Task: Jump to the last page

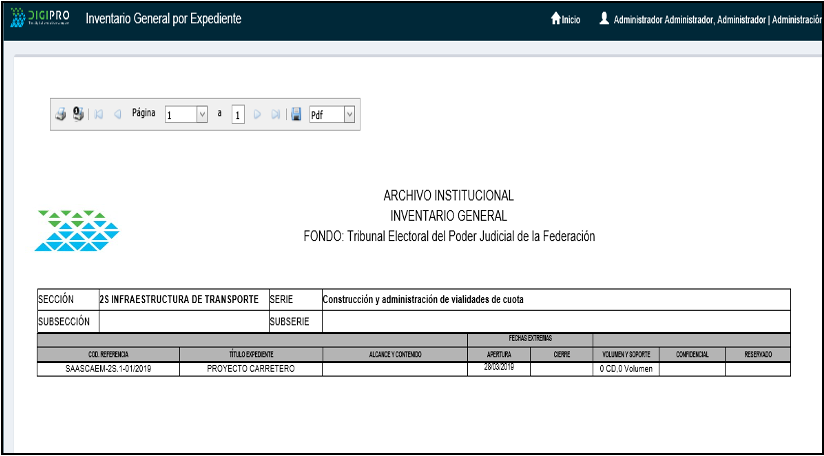Action: coord(275,115)
